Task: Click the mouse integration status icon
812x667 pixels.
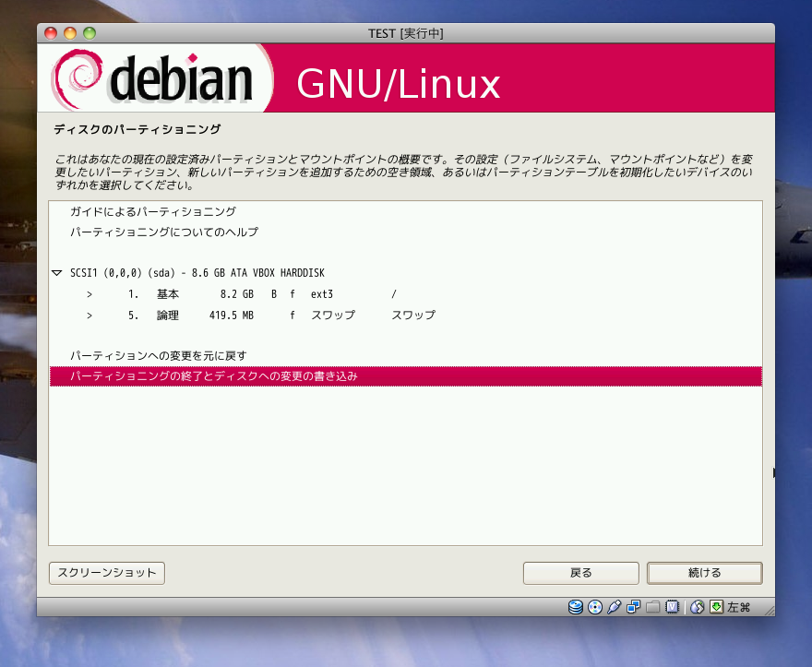Action: pos(698,607)
